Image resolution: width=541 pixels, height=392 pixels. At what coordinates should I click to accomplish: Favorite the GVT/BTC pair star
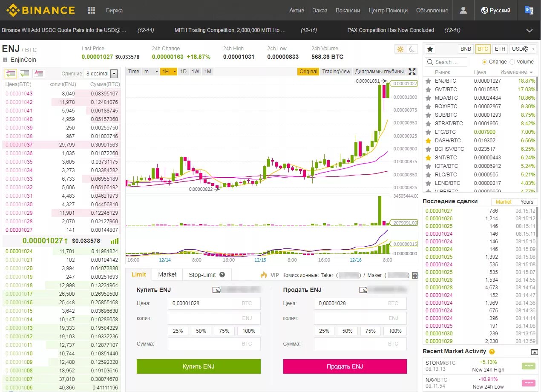pyautogui.click(x=429, y=89)
